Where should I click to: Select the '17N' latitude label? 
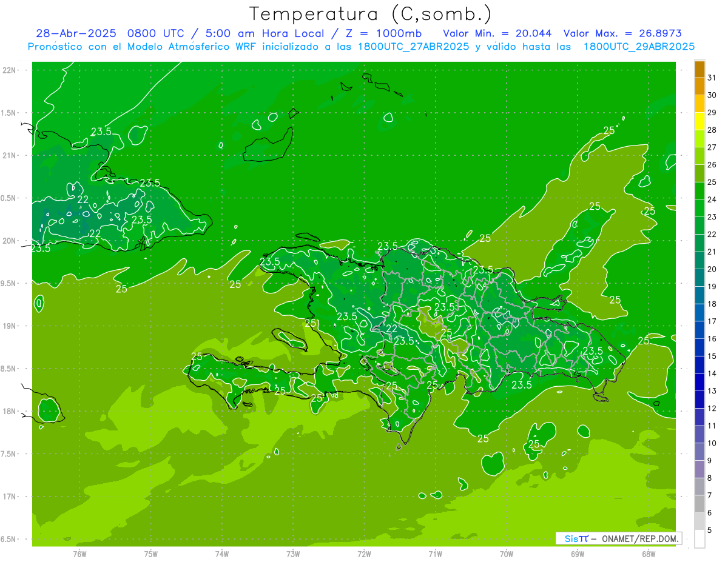point(9,497)
